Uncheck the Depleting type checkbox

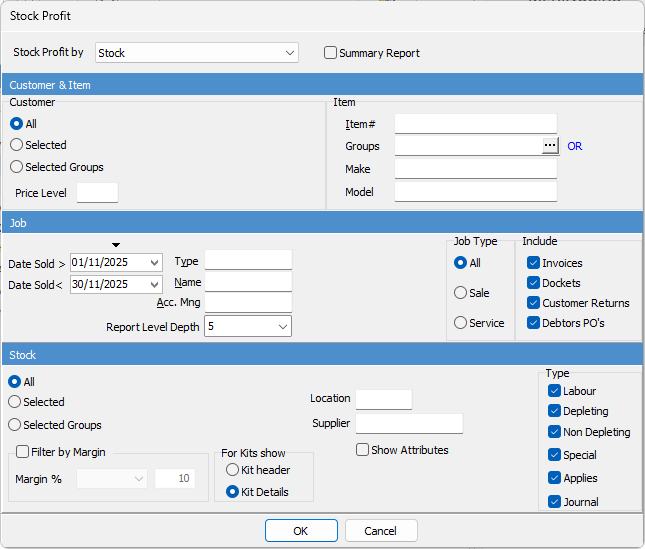click(555, 410)
